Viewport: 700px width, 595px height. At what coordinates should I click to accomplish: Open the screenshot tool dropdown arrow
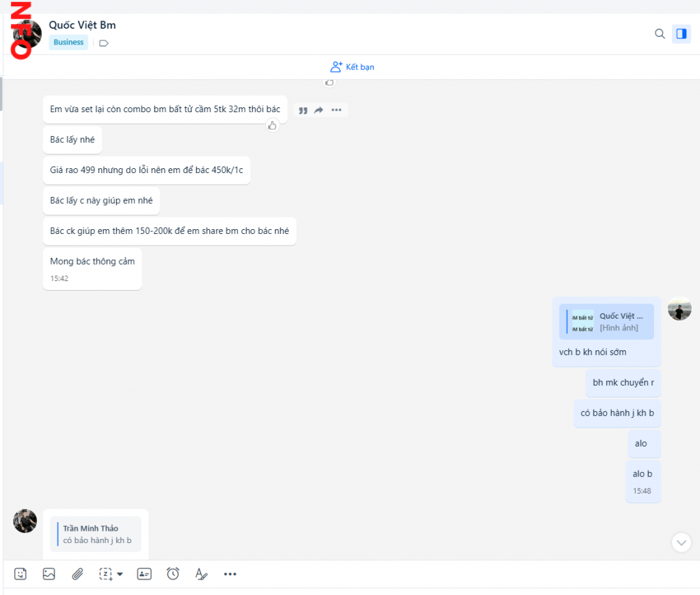pyautogui.click(x=120, y=574)
